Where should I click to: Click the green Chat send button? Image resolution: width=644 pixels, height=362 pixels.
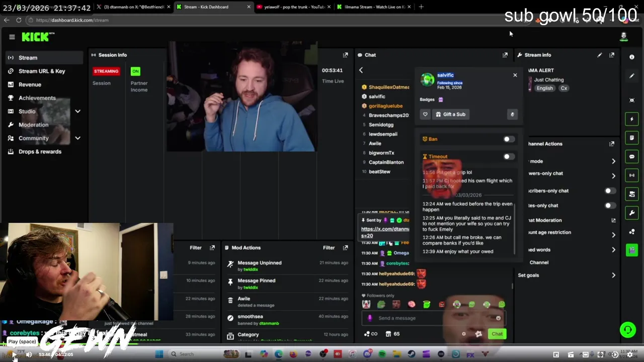pyautogui.click(x=497, y=334)
